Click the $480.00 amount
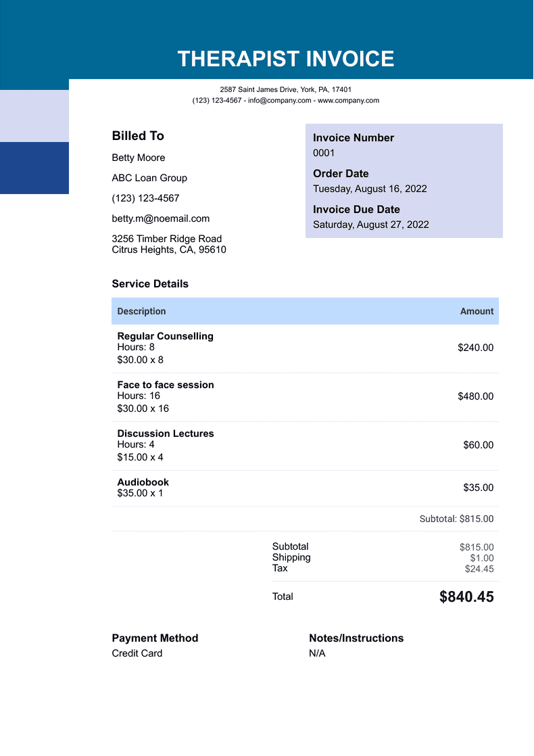The width and height of the screenshot is (534, 756). pyautogui.click(x=475, y=396)
